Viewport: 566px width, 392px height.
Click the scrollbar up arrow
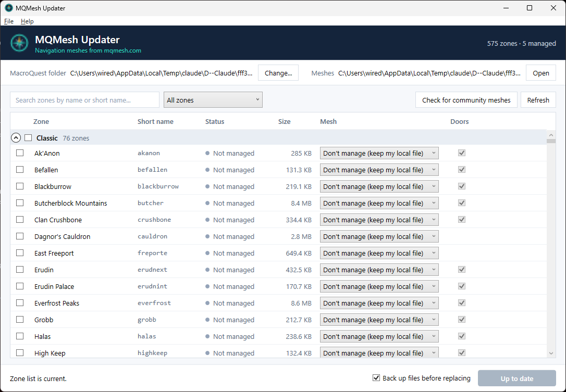coord(551,135)
